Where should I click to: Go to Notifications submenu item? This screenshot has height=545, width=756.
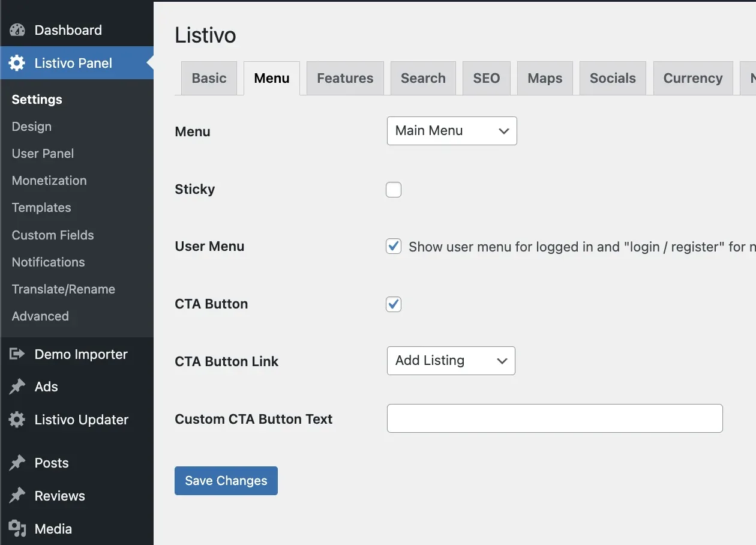click(x=49, y=262)
